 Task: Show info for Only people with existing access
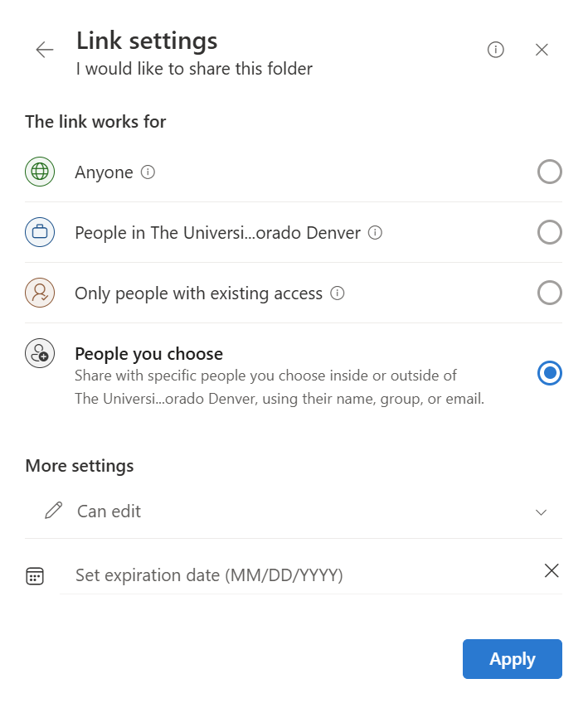point(338,293)
